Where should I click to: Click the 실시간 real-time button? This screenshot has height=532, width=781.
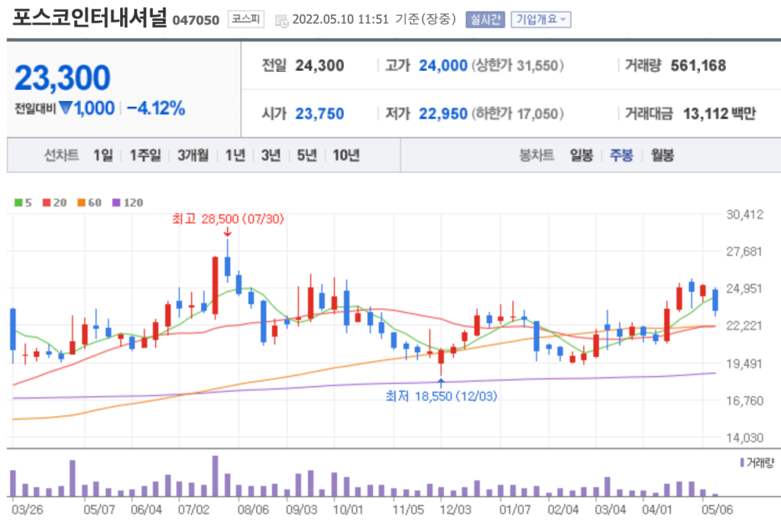tap(485, 20)
